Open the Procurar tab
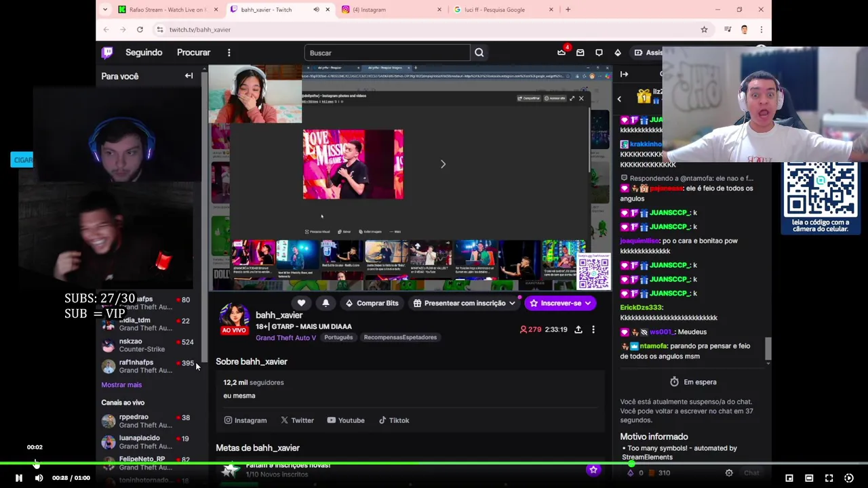868x488 pixels. pos(193,52)
